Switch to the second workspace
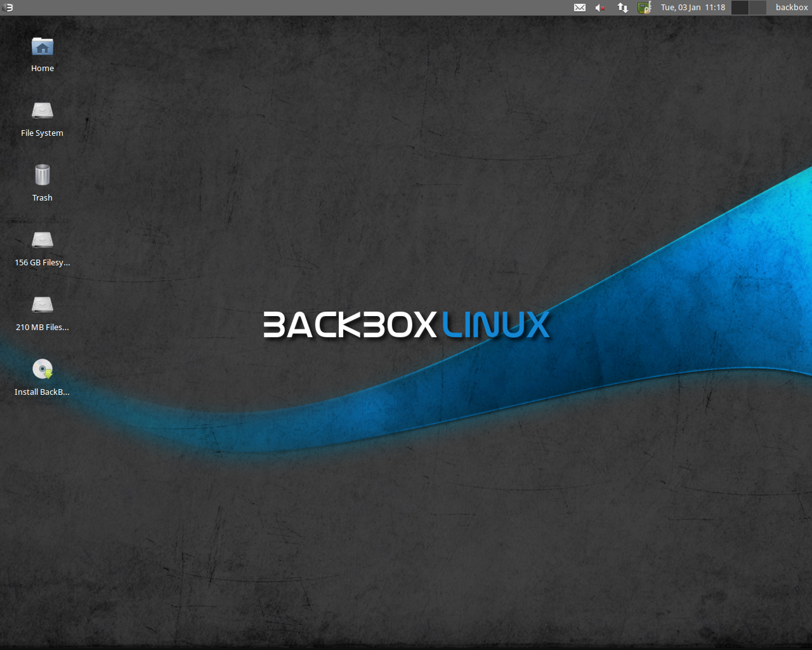The width and height of the screenshot is (812, 650). pos(757,8)
